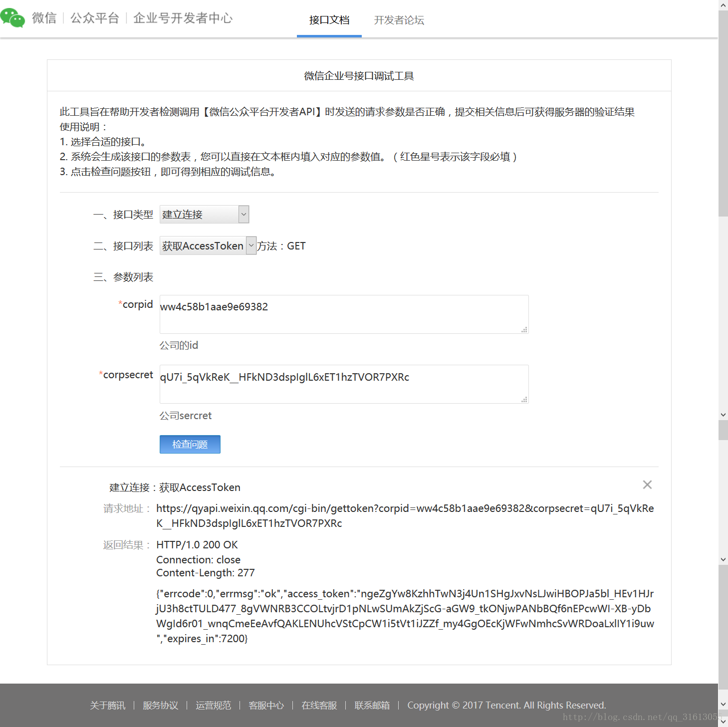This screenshot has height=727, width=728.
Task: Click into the corpsecret text field
Action: [344, 384]
